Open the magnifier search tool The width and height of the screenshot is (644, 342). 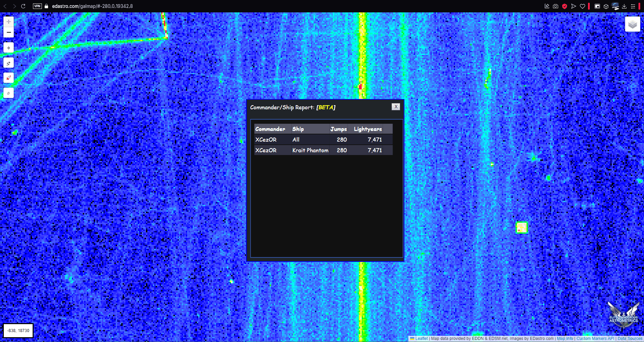pos(9,93)
